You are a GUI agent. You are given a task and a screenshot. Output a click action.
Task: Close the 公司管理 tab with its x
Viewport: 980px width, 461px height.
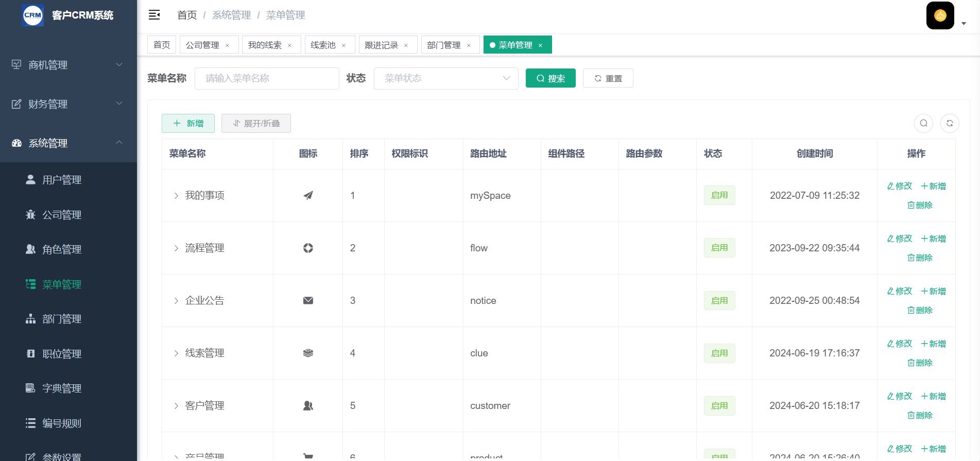coord(227,45)
